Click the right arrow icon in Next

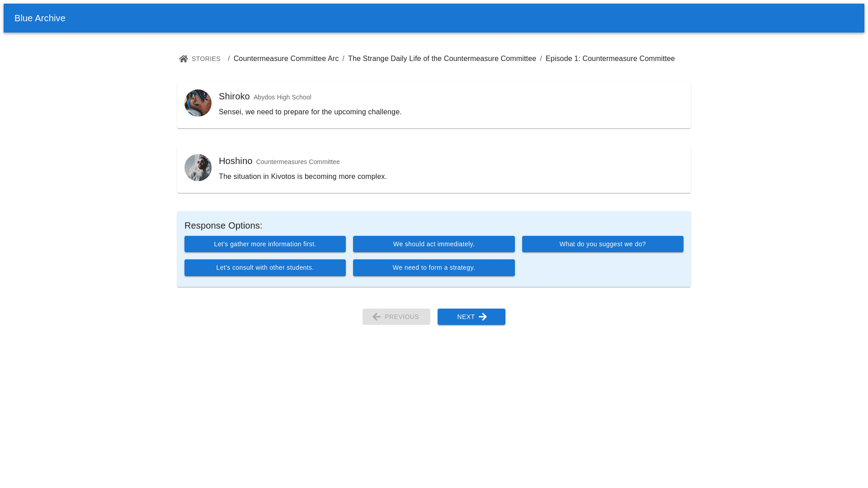483,317
